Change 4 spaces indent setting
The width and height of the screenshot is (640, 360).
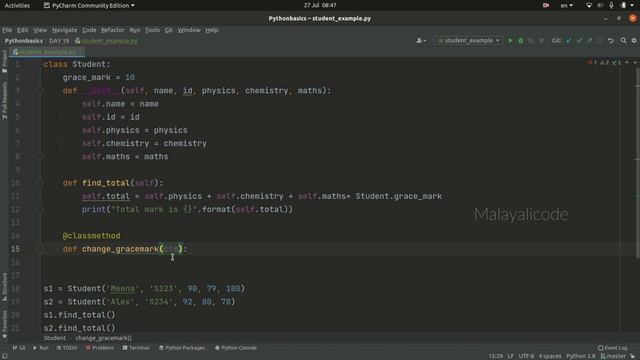tap(550, 356)
